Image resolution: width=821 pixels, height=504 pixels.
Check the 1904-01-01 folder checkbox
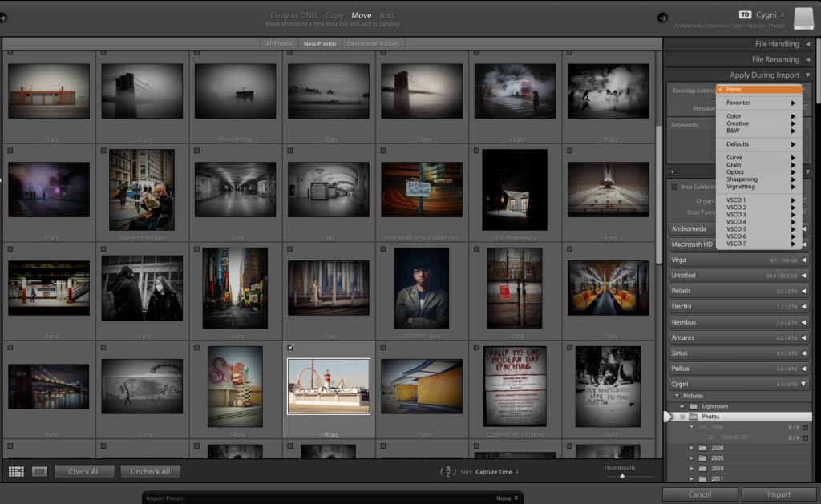805,437
